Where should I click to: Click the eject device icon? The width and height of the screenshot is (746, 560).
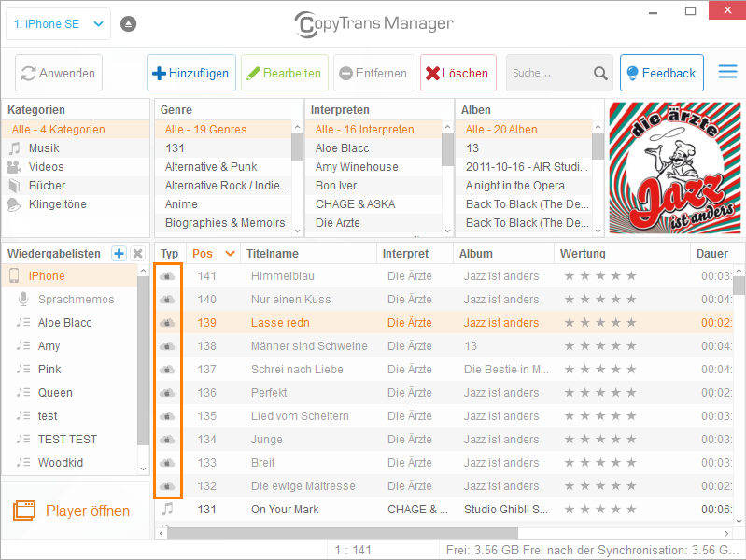click(x=128, y=23)
